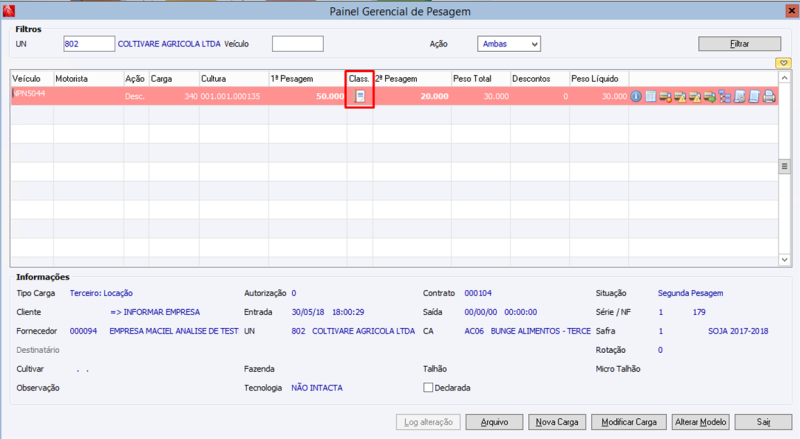800x439 pixels.
Task: Click the Veículo column header
Action: point(32,79)
